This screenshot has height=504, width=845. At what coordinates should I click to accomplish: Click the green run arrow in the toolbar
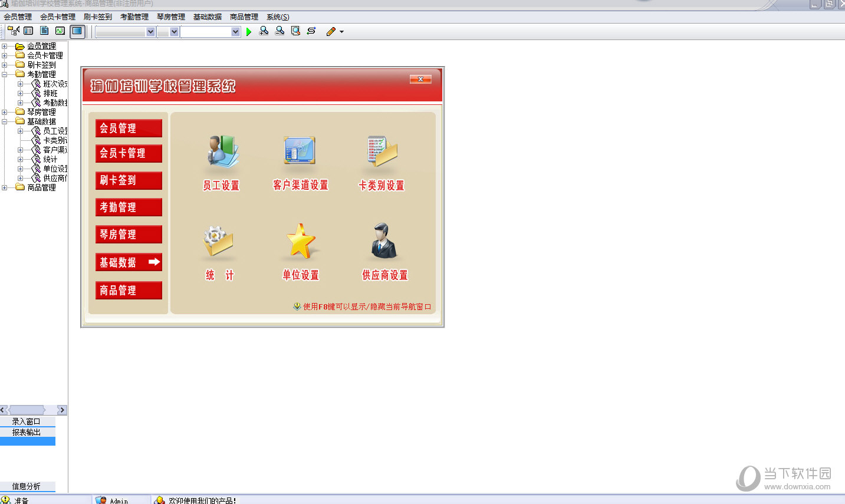coord(249,32)
